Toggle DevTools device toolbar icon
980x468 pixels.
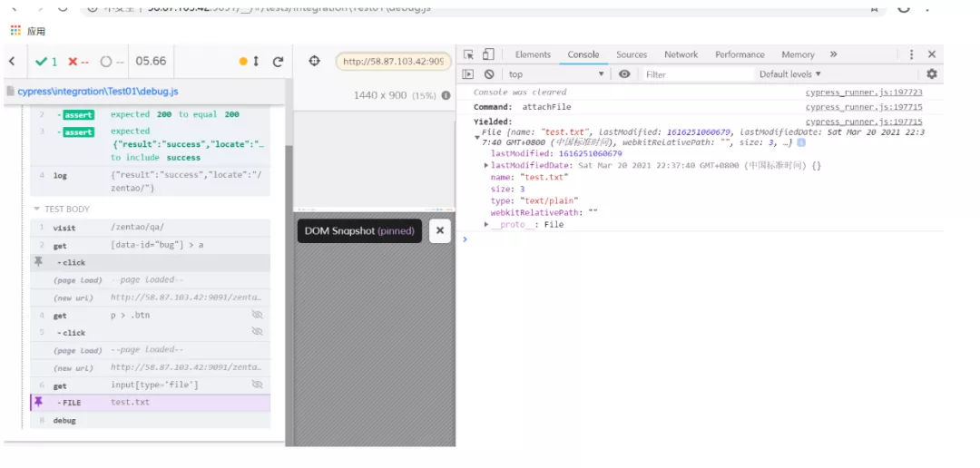489,54
